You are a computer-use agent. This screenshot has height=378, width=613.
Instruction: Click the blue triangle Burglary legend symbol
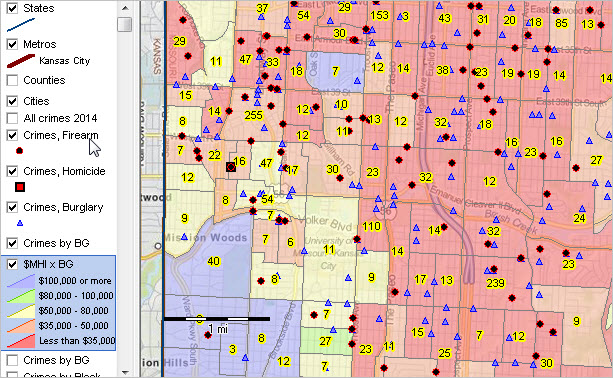click(x=20, y=223)
